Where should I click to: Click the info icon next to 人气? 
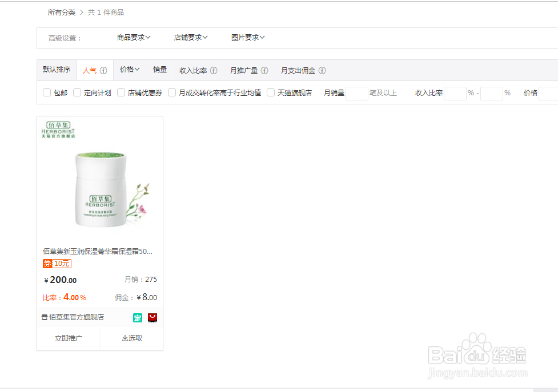point(103,70)
